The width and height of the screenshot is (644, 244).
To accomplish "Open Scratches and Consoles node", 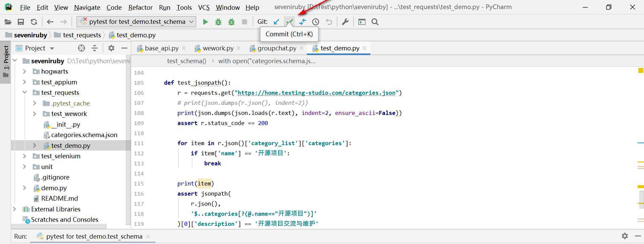I will click(60, 219).
